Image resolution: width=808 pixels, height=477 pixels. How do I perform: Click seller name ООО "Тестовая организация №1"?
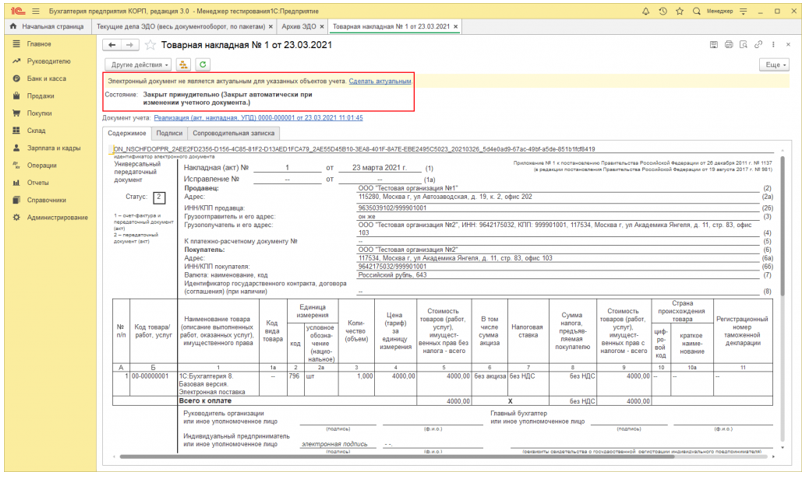(x=408, y=188)
